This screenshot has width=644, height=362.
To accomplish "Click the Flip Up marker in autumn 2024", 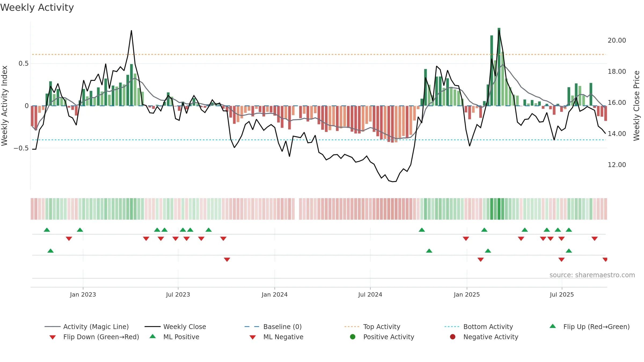I will point(422,230).
